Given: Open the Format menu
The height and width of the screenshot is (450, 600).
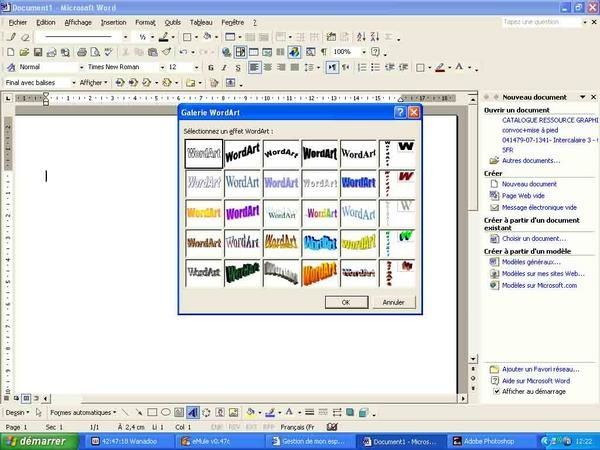Looking at the screenshot, I should pos(145,23).
